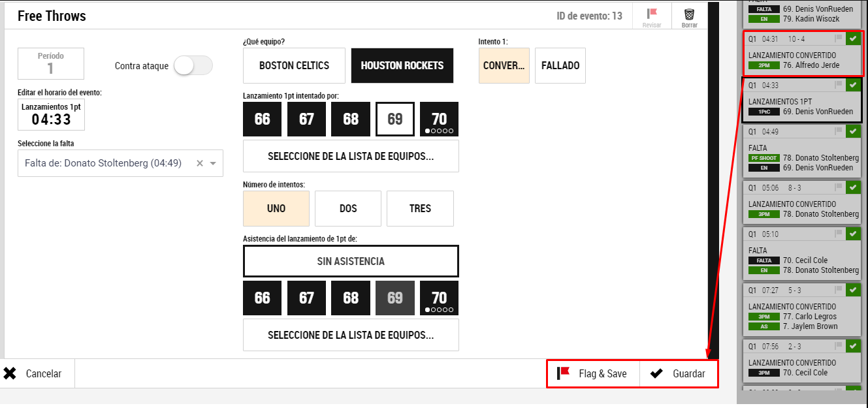Pick assist player number 67

[x=306, y=298]
